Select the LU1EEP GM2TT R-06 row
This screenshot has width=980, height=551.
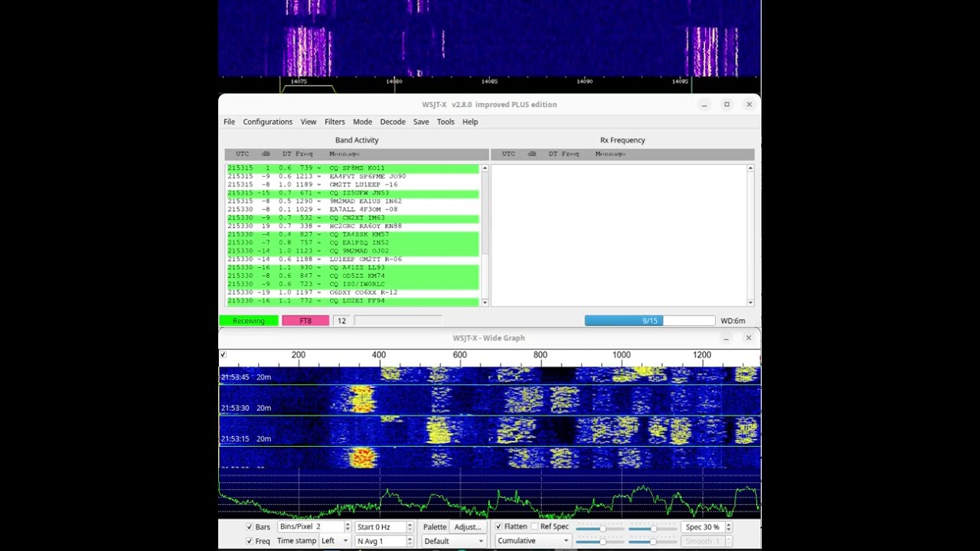353,259
